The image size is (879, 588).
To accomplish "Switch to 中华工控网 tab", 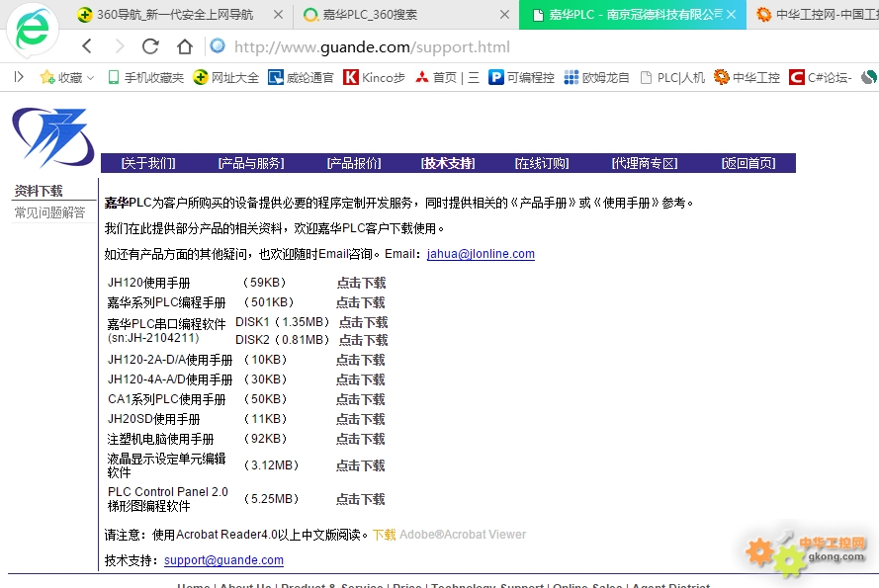I will 817,15.
